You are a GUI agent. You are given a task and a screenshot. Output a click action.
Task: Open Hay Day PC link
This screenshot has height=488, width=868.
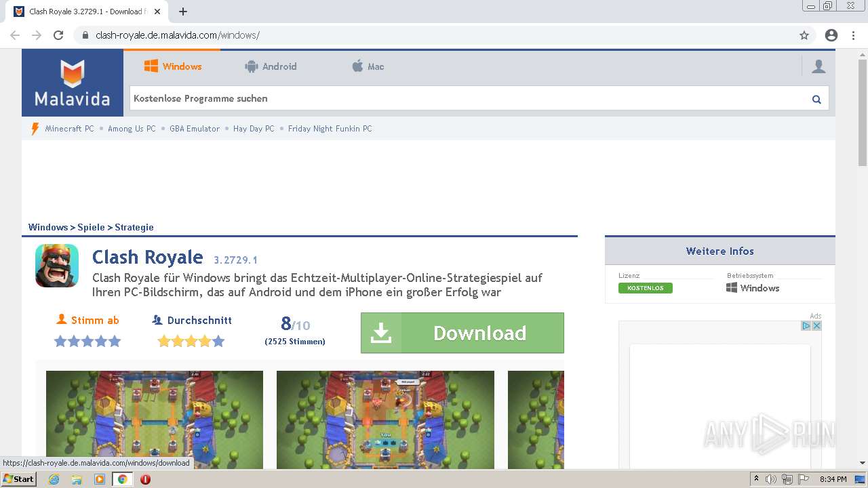(254, 129)
